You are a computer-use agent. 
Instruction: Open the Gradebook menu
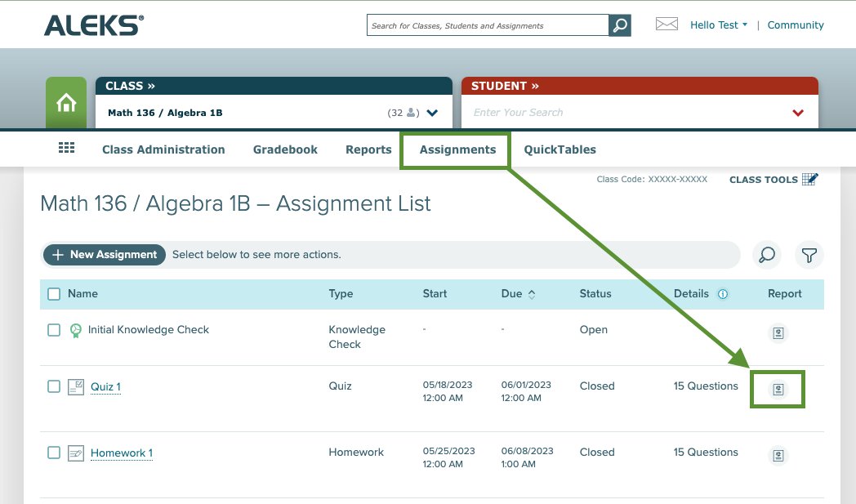click(x=285, y=149)
